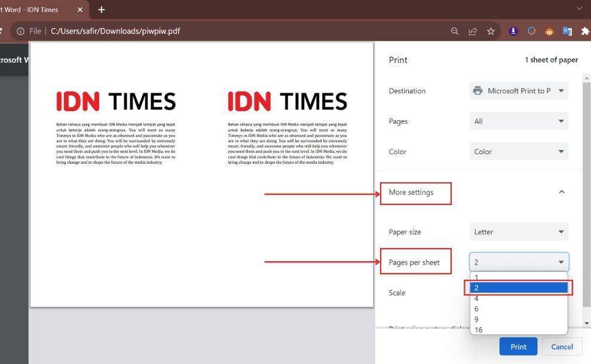Screen dimensions: 591x364
Task: Open the Google Translate extension icon
Action: pos(567,31)
